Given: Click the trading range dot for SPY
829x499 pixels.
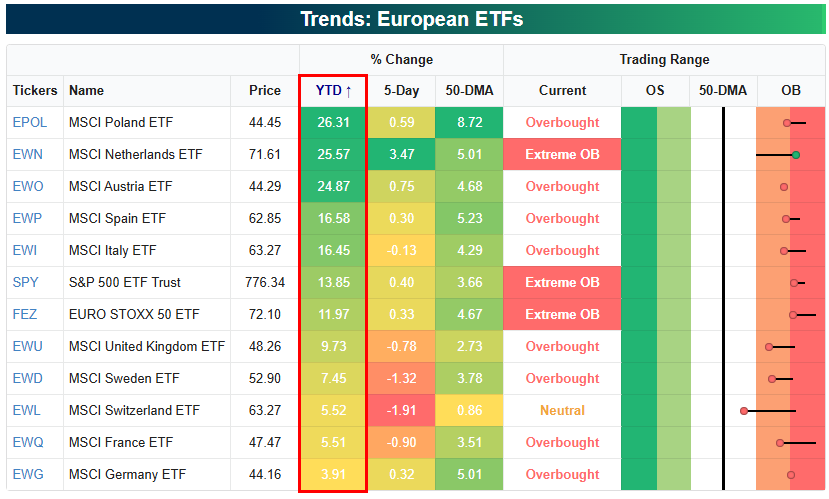Looking at the screenshot, I should tap(794, 283).
